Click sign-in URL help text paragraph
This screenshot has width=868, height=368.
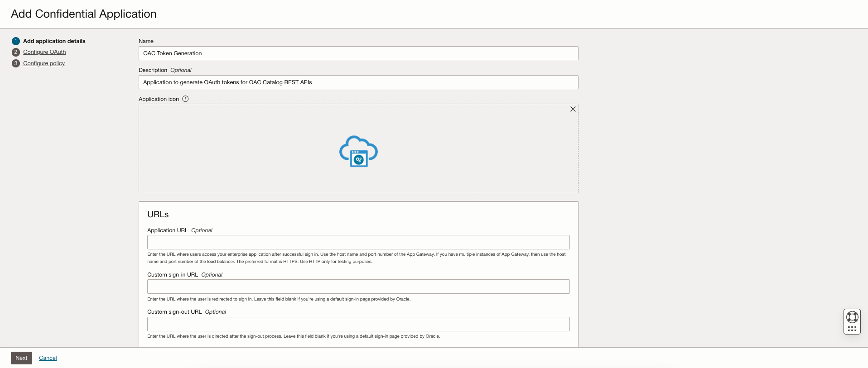point(279,299)
